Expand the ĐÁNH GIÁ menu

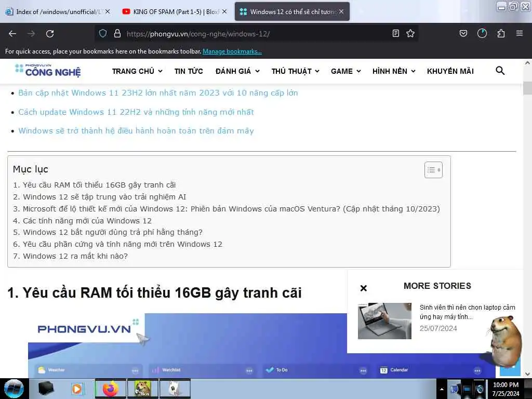(x=237, y=71)
